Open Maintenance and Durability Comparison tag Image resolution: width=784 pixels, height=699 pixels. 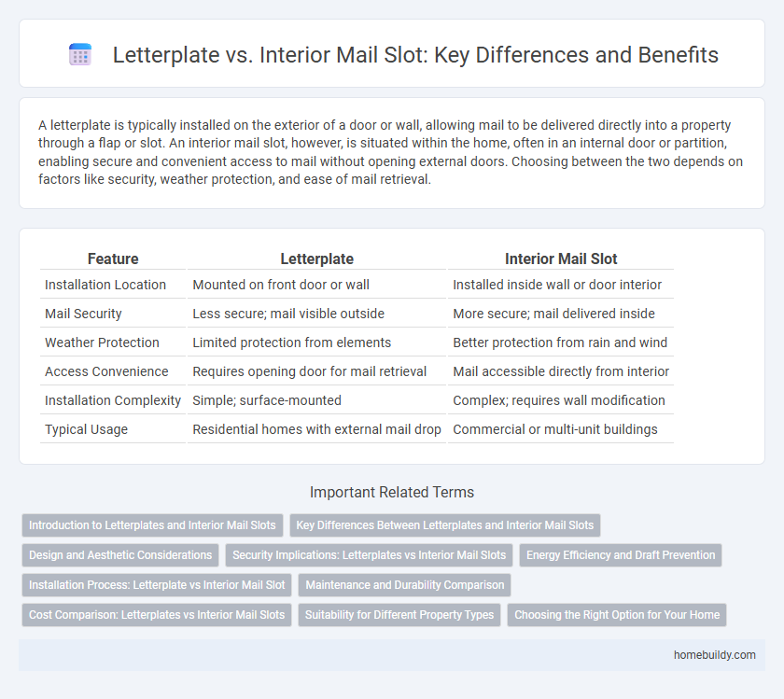[x=404, y=585]
